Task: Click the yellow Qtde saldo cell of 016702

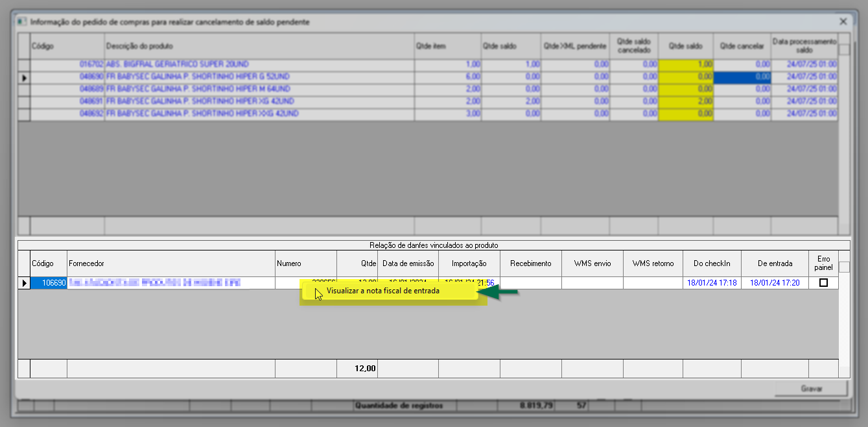Action: click(686, 65)
